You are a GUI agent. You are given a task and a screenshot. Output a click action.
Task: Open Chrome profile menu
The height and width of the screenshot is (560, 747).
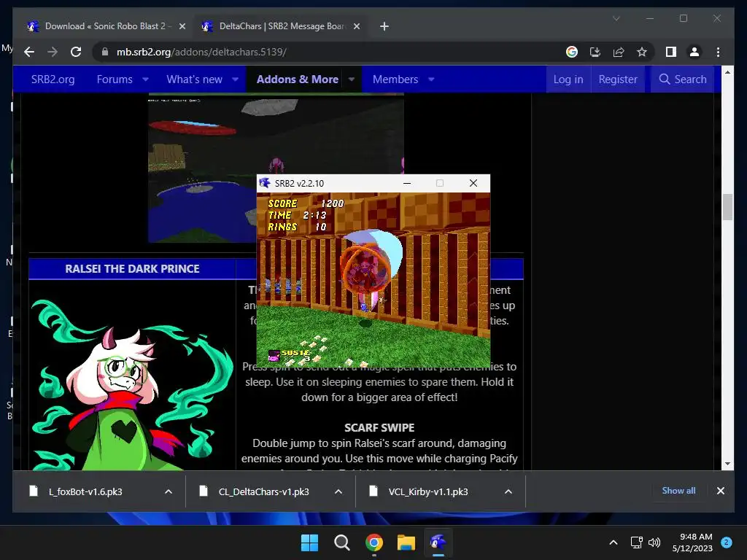click(x=694, y=52)
